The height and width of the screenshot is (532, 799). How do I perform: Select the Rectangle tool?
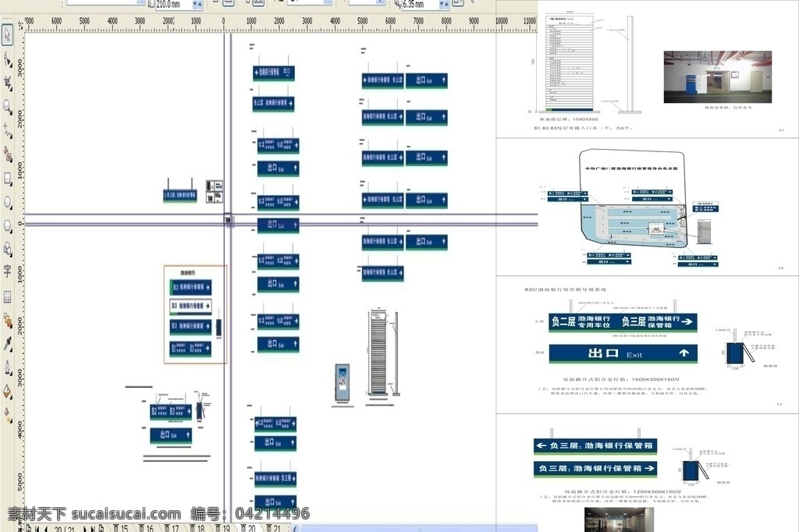pos(7,179)
